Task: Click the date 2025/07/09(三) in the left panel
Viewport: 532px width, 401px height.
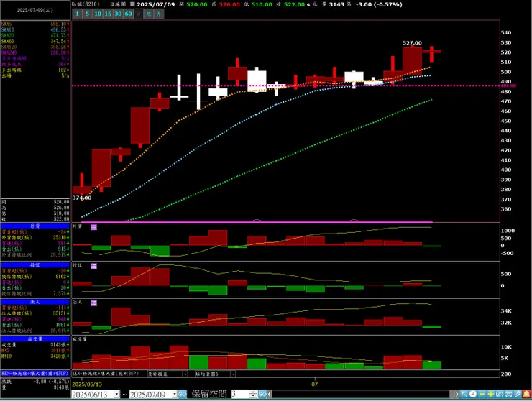Action: click(x=35, y=10)
